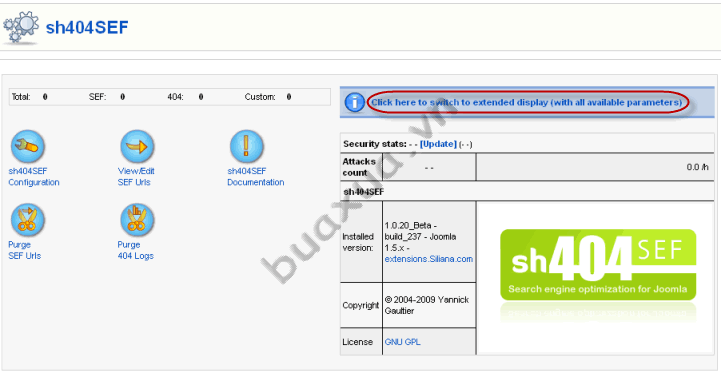Open the sh404SEF Configuration wrench icon
This screenshot has height=373, width=721.
pos(28,147)
